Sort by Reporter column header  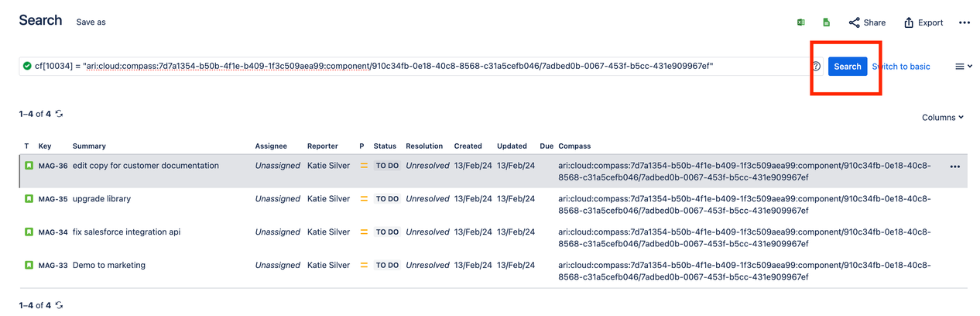point(323,146)
